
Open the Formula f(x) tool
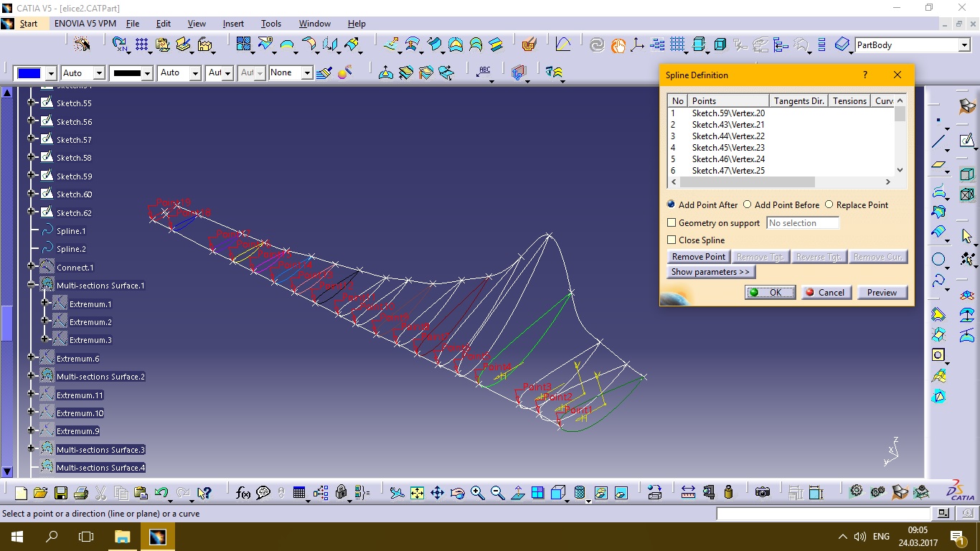[x=243, y=493]
